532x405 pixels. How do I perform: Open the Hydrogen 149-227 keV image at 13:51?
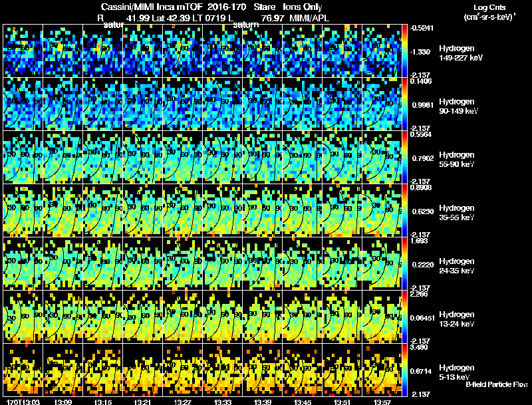pyautogui.click(x=342, y=51)
